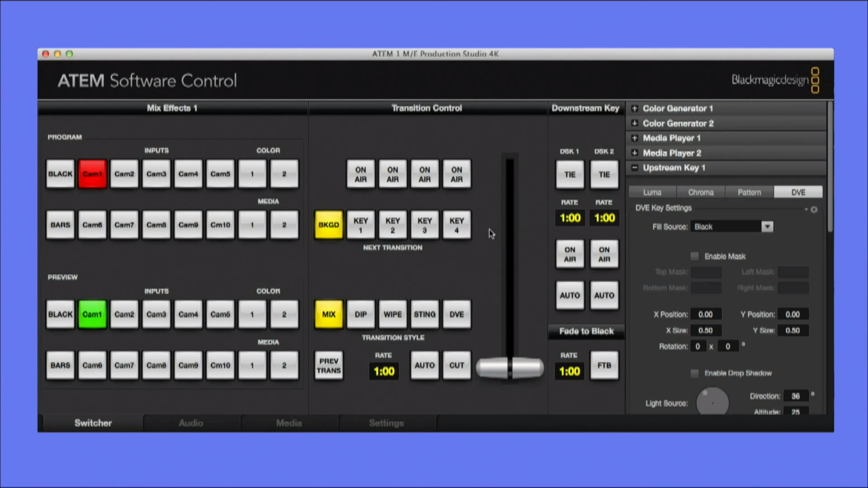Select MIX transition style
This screenshot has width=868, height=488.
(x=329, y=314)
